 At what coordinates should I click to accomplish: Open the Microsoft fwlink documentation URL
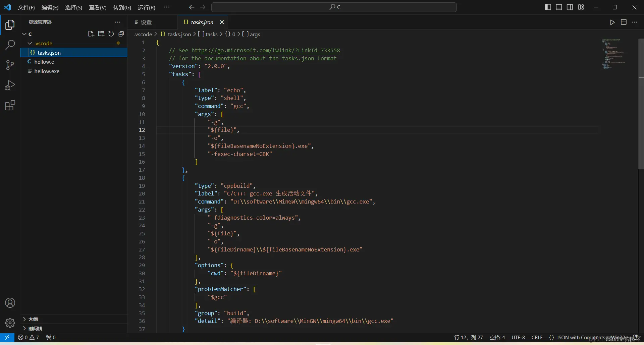(265, 50)
